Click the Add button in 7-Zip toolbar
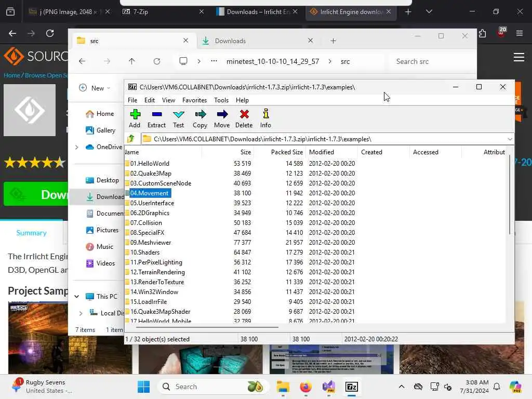Screen dimensions: 532x399 coord(135,118)
